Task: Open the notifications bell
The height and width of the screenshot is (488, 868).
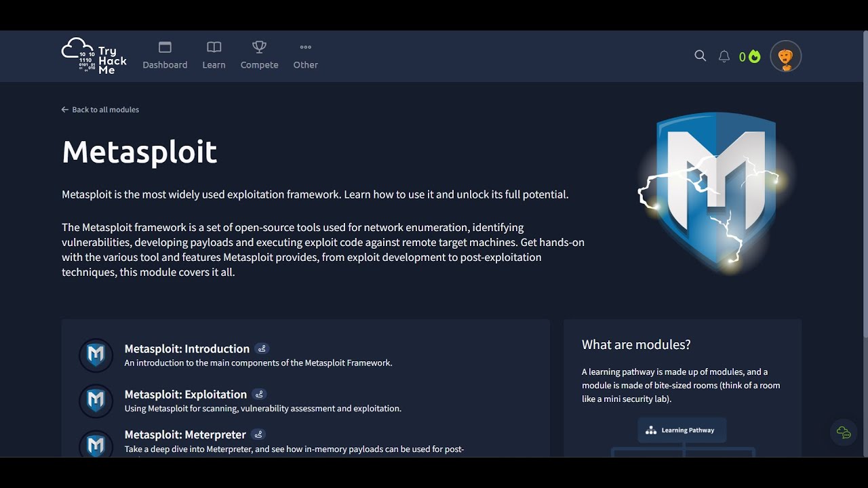Action: pyautogui.click(x=724, y=56)
